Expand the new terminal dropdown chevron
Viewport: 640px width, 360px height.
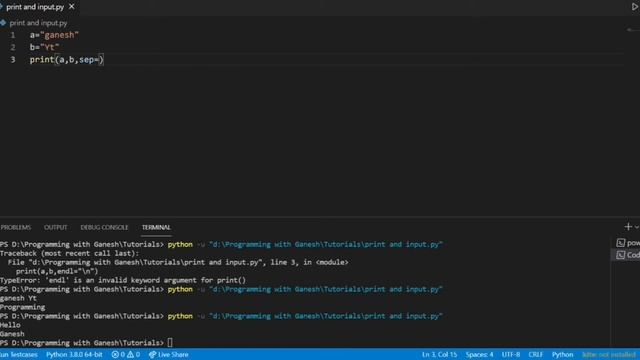pos(637,227)
